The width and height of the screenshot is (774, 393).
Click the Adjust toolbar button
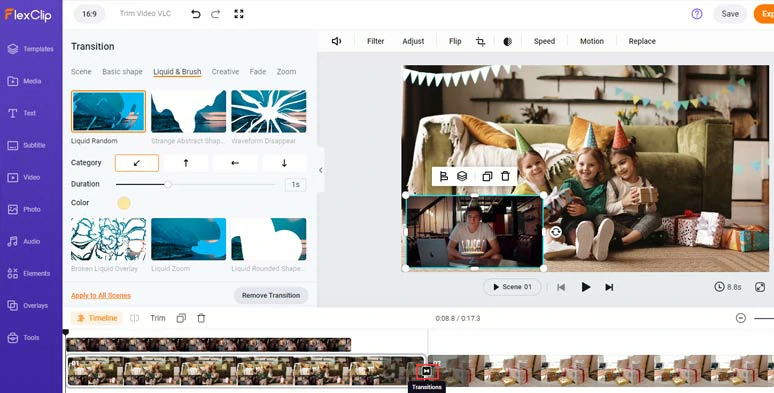[413, 41]
